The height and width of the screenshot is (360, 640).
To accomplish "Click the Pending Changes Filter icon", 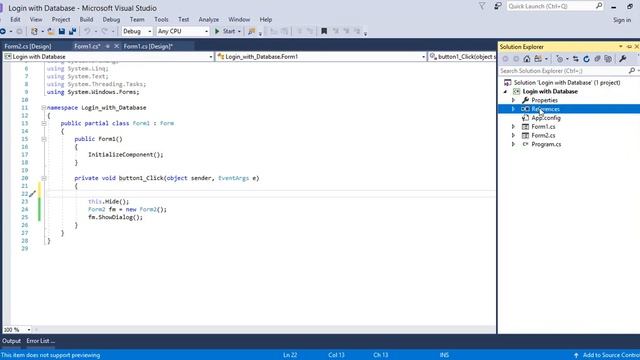I will coord(560,59).
